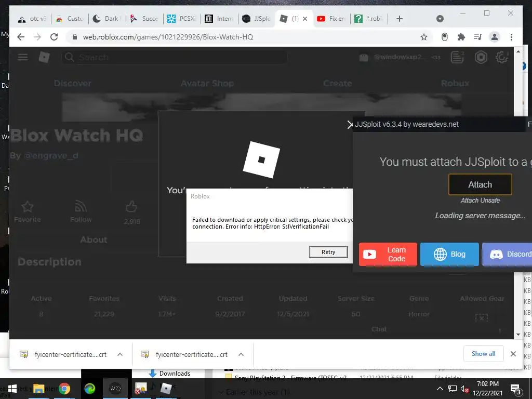Select the About tab on game page
Screen dimensions: 532x399
click(94, 240)
